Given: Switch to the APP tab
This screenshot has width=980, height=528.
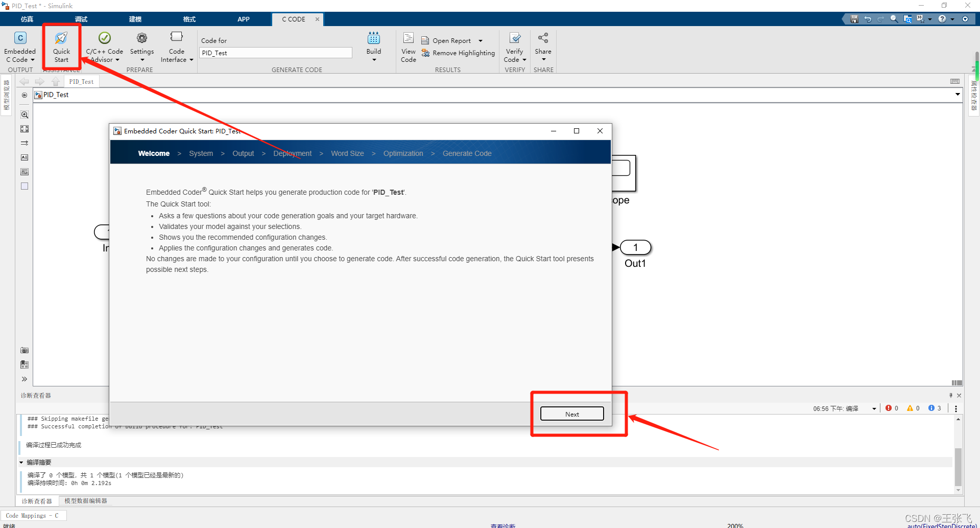Looking at the screenshot, I should point(244,19).
